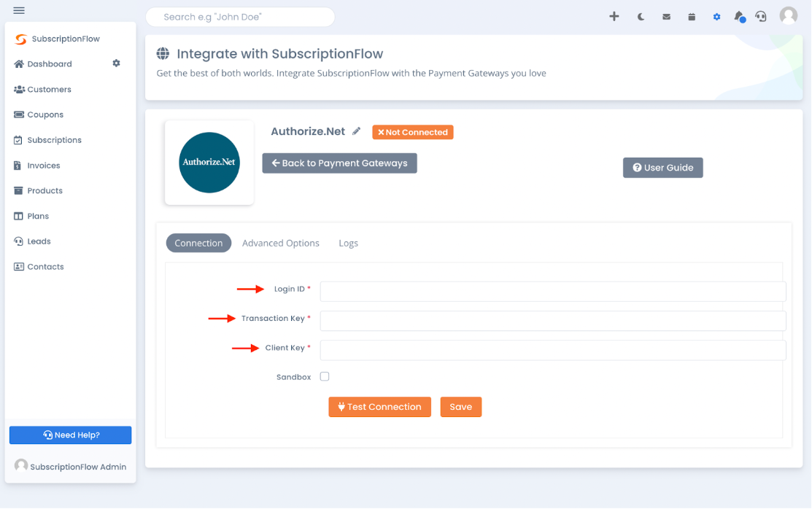
Task: Click the search box
Action: (240, 17)
